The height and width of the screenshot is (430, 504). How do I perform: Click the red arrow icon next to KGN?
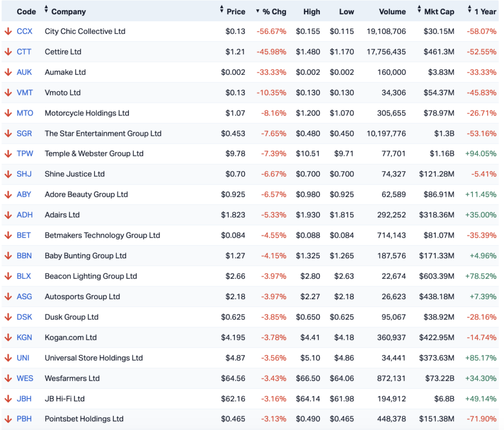(8, 338)
